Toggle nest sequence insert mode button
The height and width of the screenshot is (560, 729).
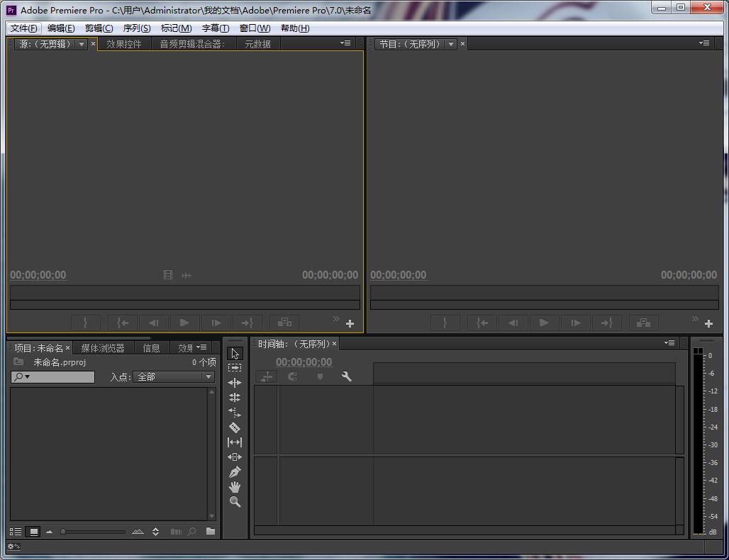(267, 376)
